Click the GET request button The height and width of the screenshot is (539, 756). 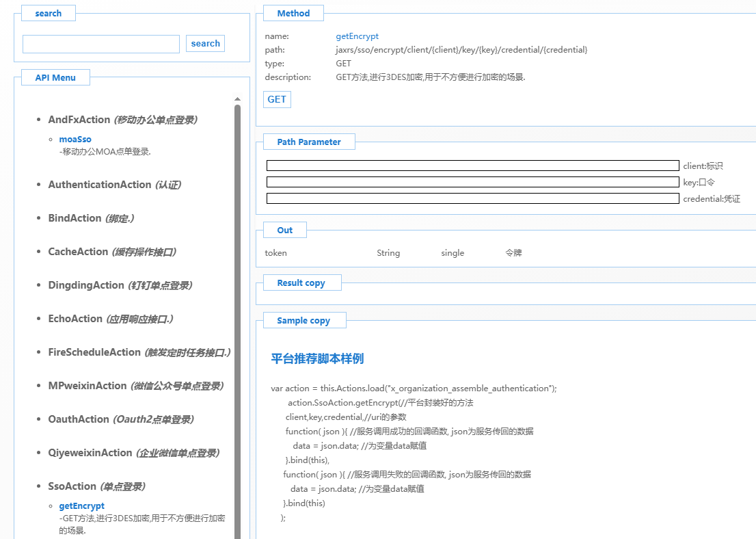point(277,100)
